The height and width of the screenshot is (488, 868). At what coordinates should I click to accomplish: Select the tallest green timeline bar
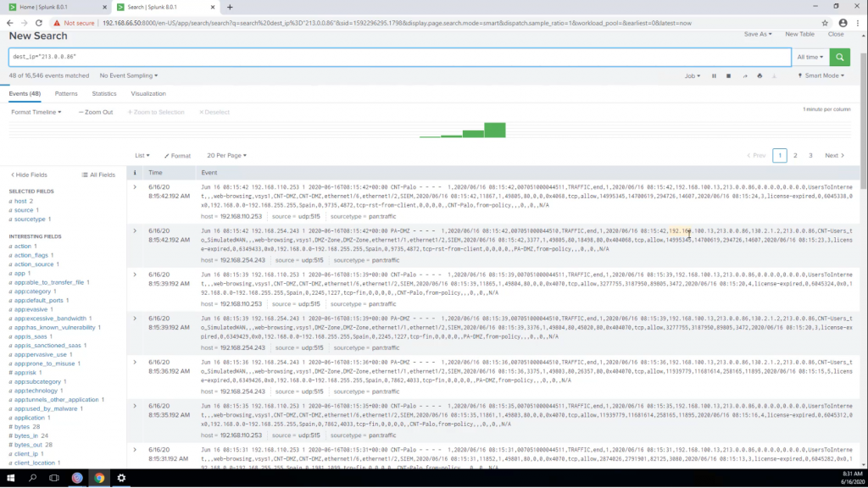495,130
